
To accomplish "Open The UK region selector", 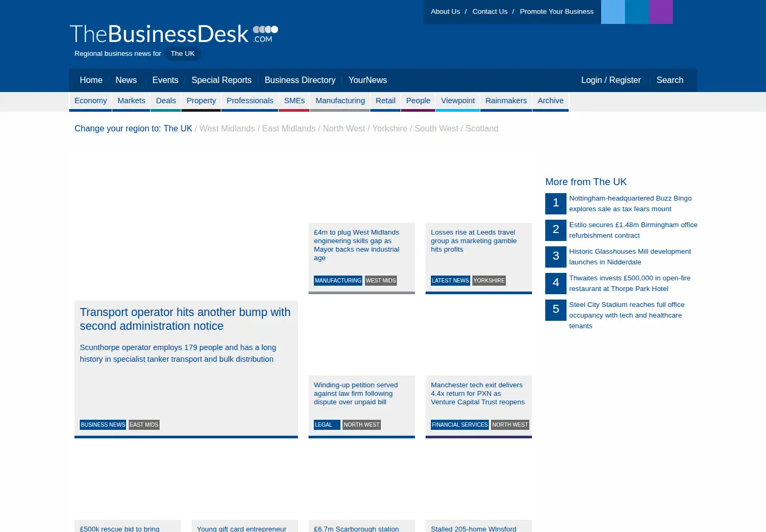I will [182, 54].
